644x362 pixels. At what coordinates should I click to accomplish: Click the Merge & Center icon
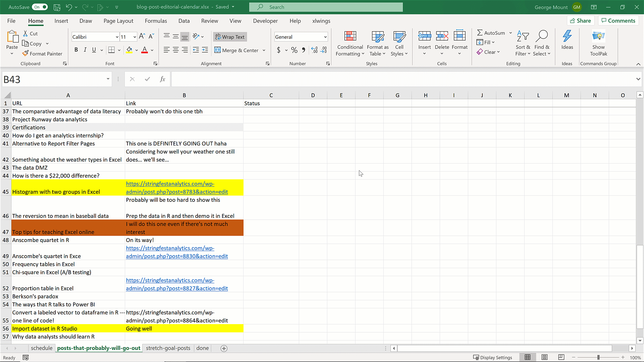(x=218, y=50)
